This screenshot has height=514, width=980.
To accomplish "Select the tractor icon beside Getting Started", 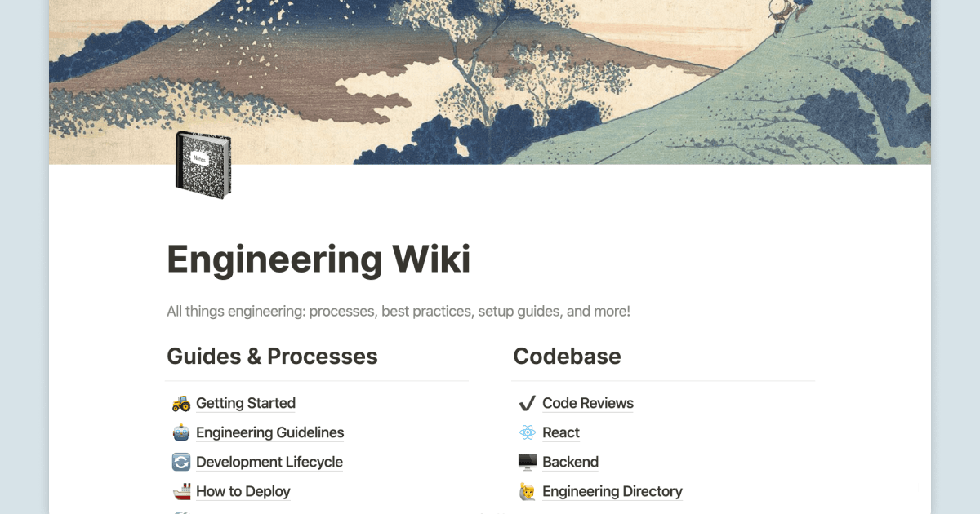I will [x=180, y=402].
